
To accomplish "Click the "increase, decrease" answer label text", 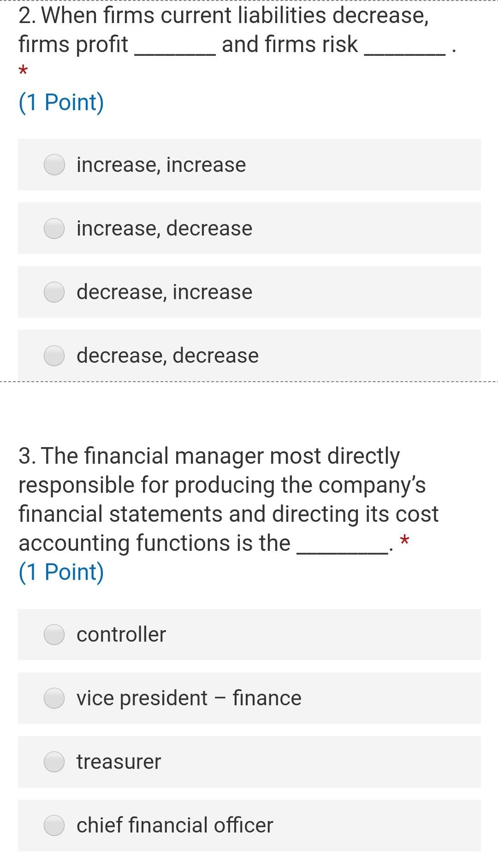I will (x=165, y=229).
